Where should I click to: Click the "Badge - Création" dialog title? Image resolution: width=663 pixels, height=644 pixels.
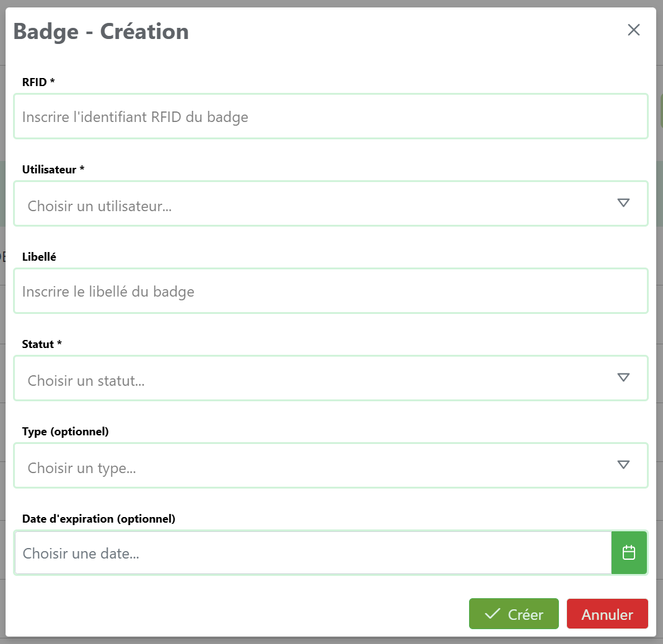101,31
